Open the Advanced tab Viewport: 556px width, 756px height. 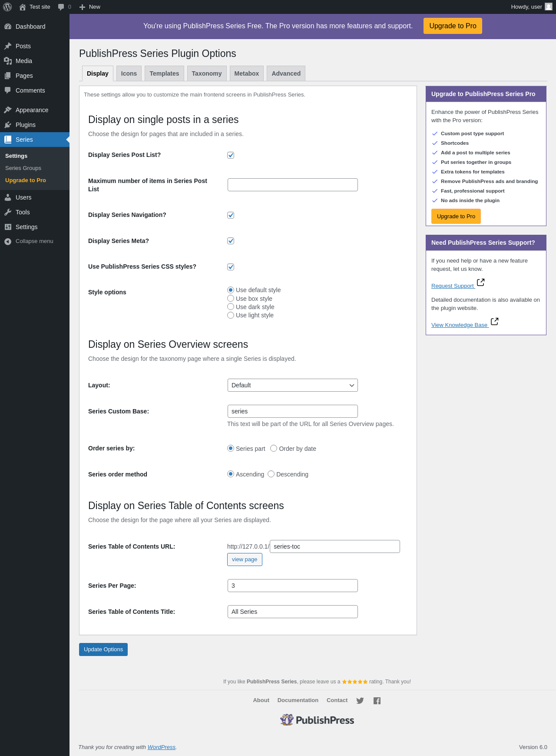pos(286,73)
